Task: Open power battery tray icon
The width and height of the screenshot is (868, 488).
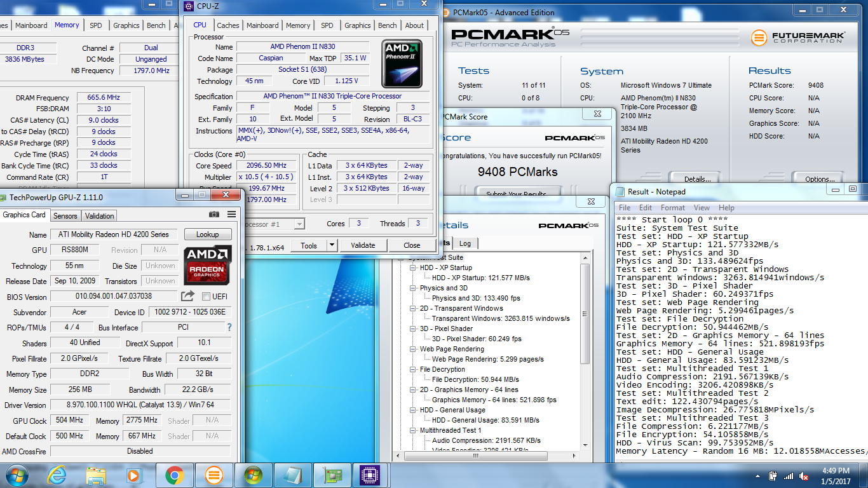Action: pyautogui.click(x=773, y=476)
